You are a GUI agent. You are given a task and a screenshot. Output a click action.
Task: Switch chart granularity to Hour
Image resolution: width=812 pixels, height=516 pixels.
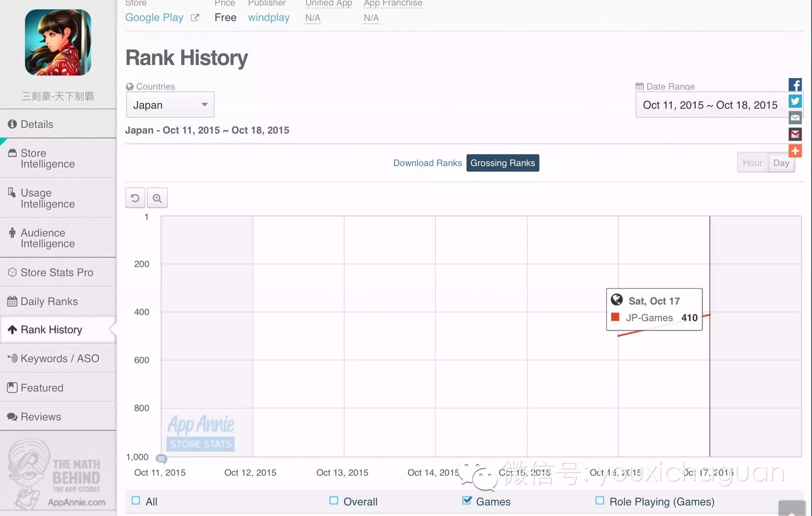(752, 163)
